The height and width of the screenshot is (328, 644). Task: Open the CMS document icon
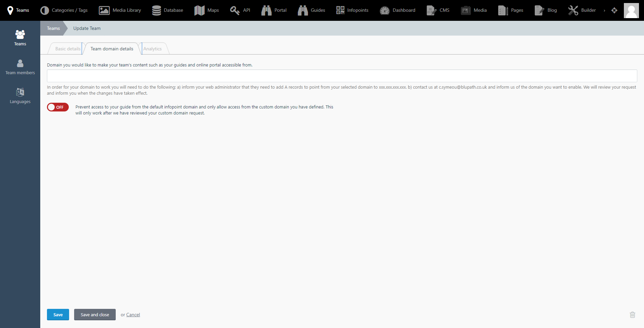tap(431, 10)
